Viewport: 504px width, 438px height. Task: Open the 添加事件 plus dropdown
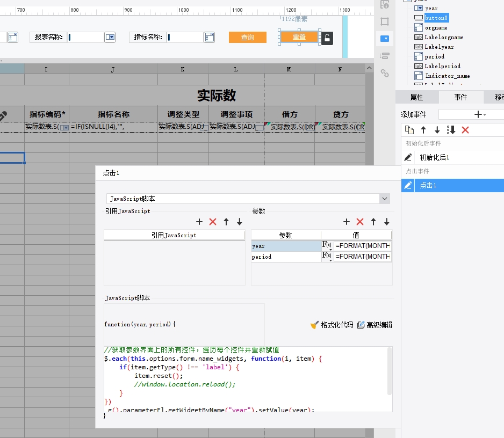pos(480,114)
